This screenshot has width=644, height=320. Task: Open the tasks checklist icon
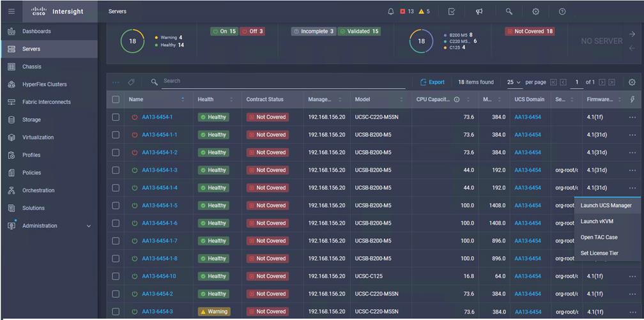coord(451,11)
